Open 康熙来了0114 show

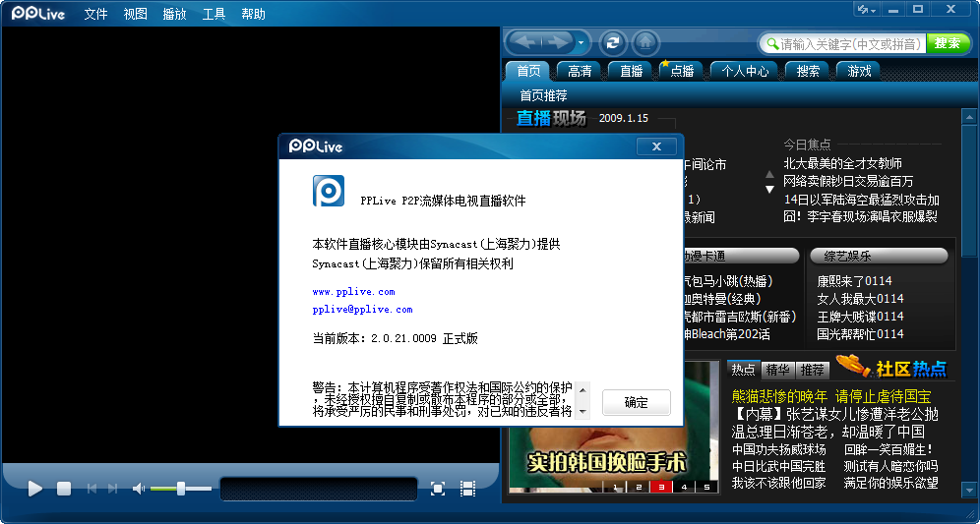[x=854, y=281]
